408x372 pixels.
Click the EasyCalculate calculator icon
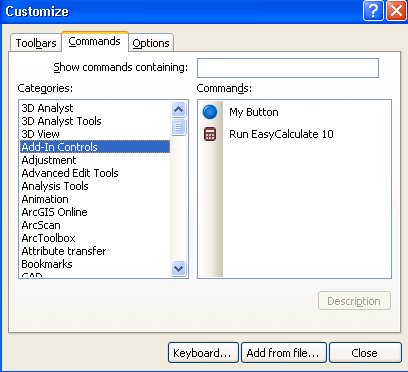click(210, 134)
